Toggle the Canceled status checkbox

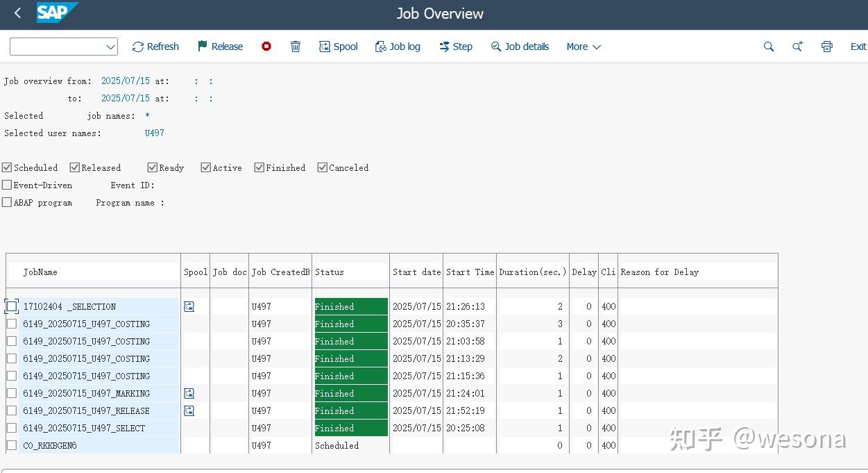[323, 167]
